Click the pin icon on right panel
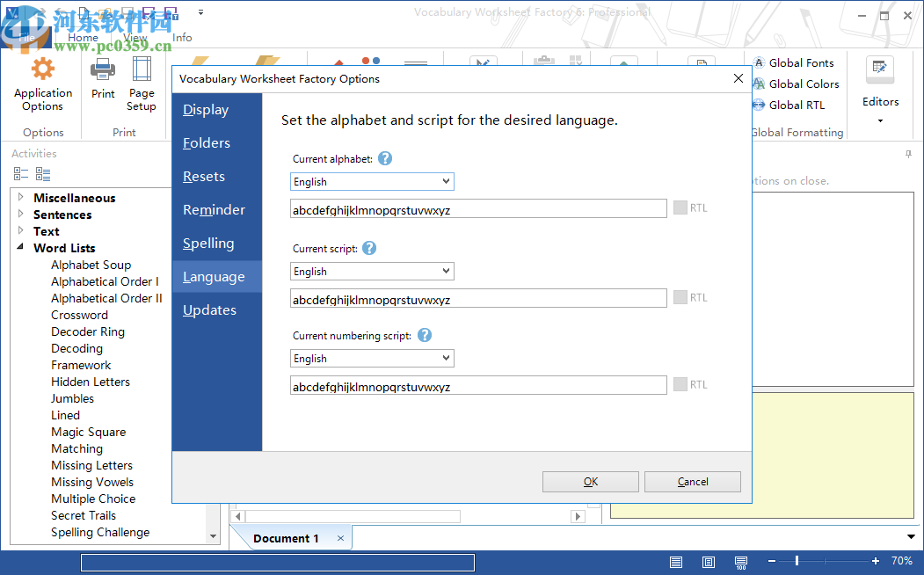Viewport: 924px width, 575px height. coord(908,154)
